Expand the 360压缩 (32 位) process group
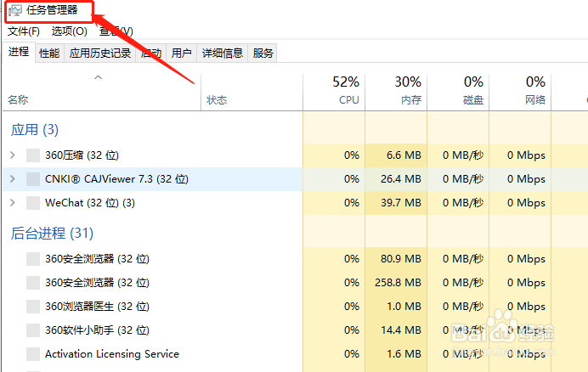This screenshot has height=372, width=588. pyautogui.click(x=13, y=155)
